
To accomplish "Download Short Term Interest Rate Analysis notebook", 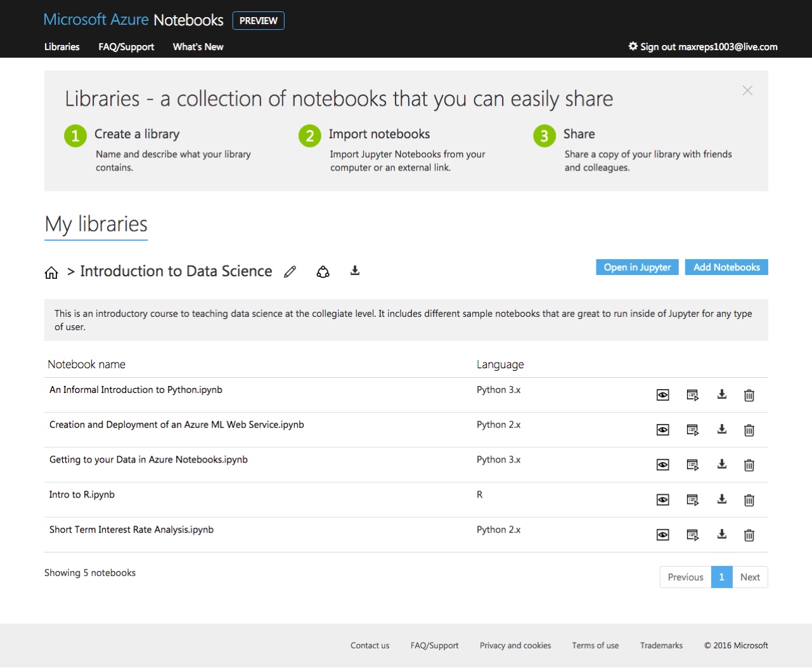I will tap(722, 534).
